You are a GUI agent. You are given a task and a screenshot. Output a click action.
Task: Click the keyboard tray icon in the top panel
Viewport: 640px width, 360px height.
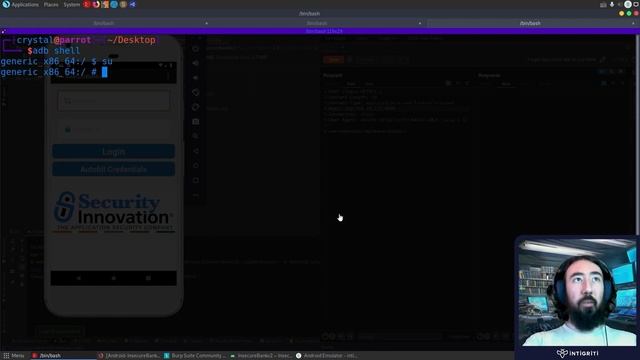pos(603,4)
